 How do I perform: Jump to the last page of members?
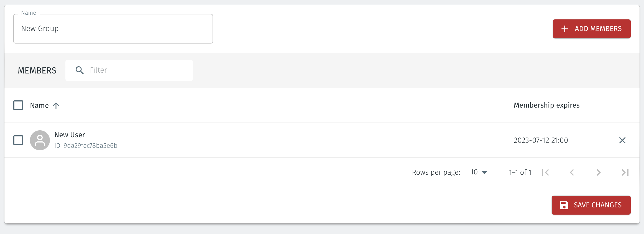[x=625, y=172]
